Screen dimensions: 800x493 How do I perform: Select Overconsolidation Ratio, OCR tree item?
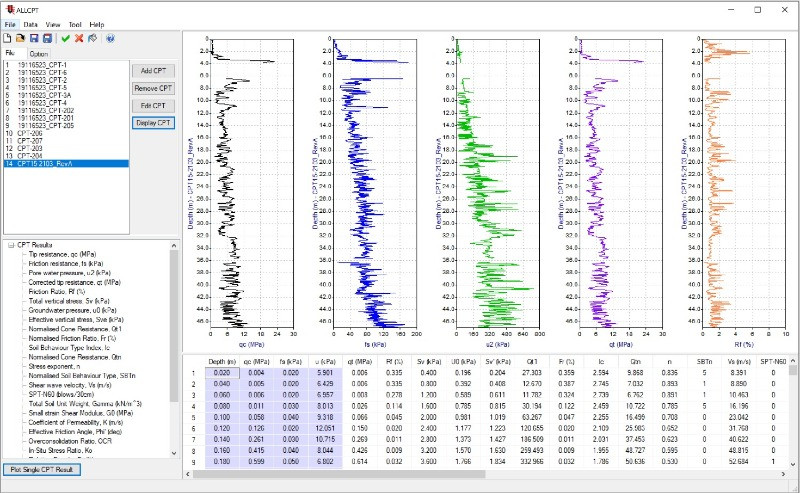(x=70, y=441)
